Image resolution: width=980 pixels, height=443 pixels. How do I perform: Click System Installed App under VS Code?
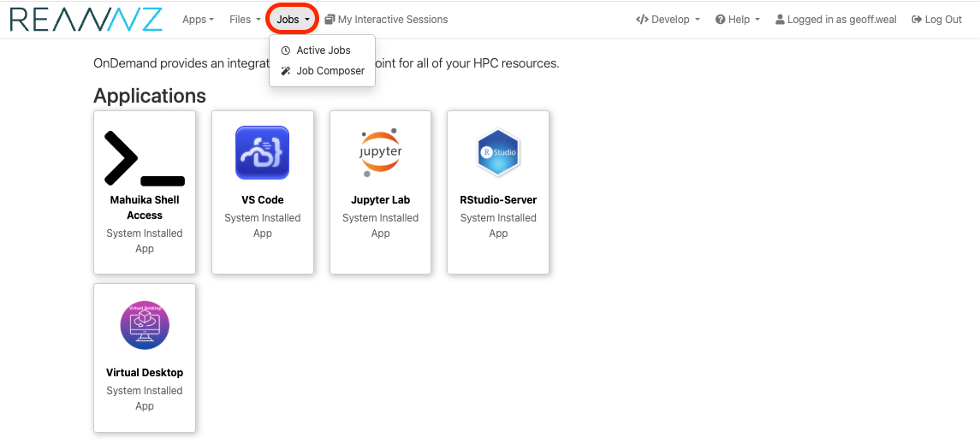(x=263, y=226)
